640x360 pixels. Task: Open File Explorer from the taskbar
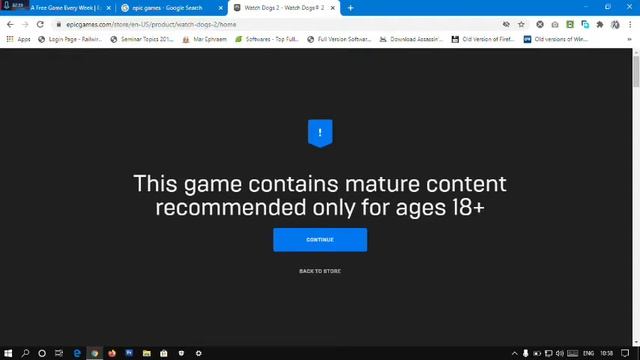[x=147, y=353]
